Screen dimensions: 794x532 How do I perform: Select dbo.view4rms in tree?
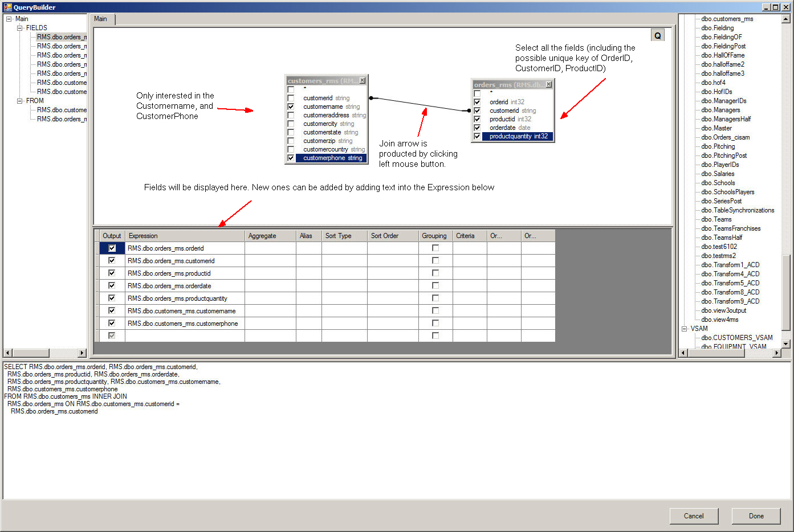point(719,320)
